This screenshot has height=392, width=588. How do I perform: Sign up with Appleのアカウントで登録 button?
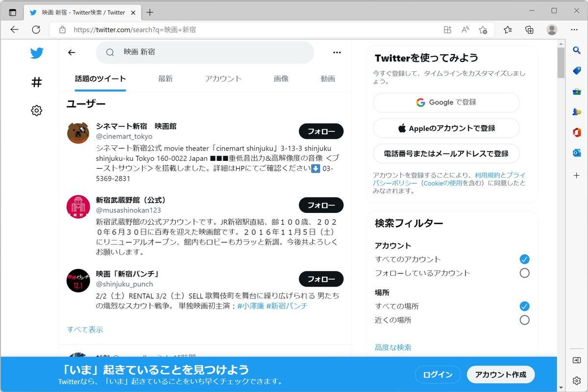(446, 128)
